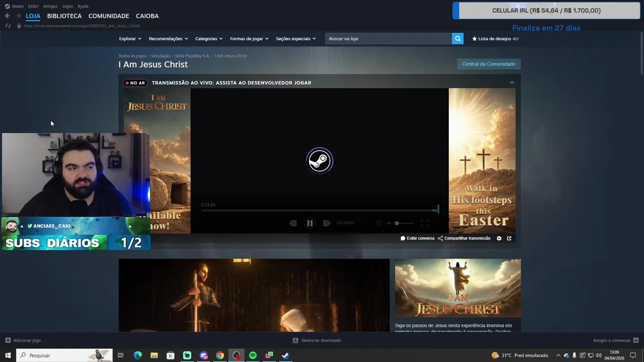Expand Formas de jogar dropdown

(249, 39)
